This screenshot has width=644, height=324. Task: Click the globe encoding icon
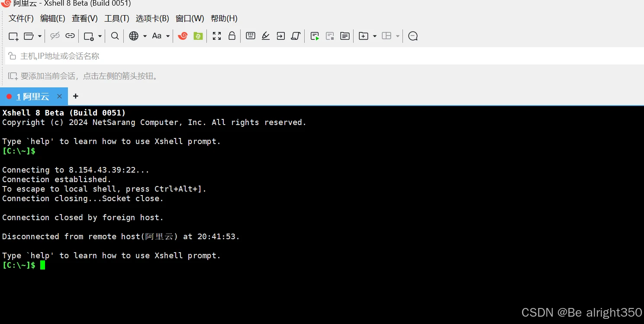[x=134, y=36]
